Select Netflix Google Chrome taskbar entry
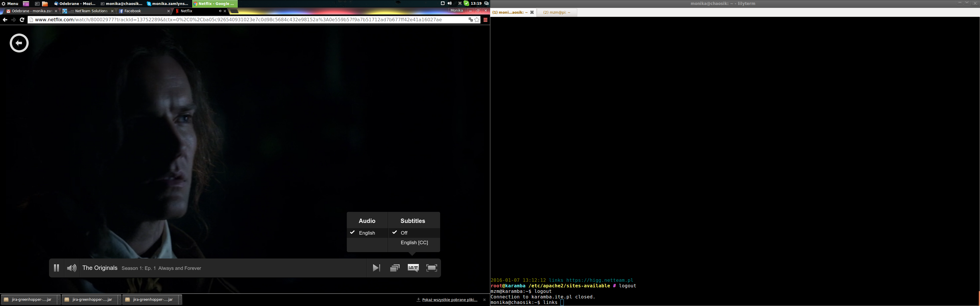 215,3
